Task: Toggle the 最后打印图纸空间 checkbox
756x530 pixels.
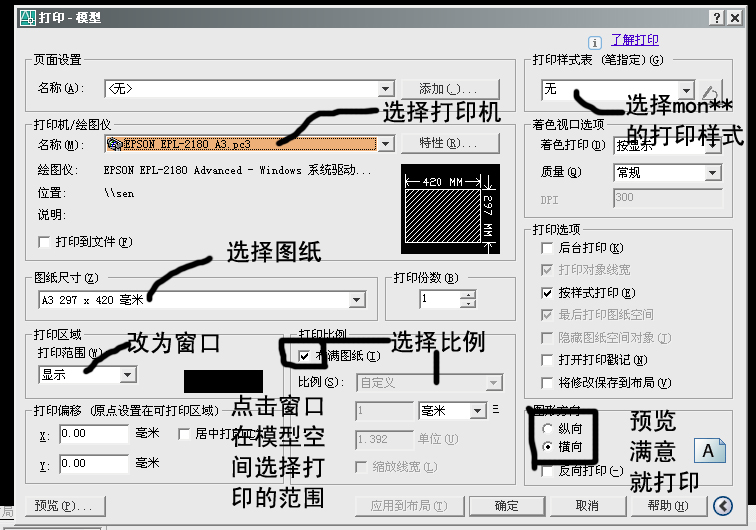Action: pyautogui.click(x=547, y=315)
